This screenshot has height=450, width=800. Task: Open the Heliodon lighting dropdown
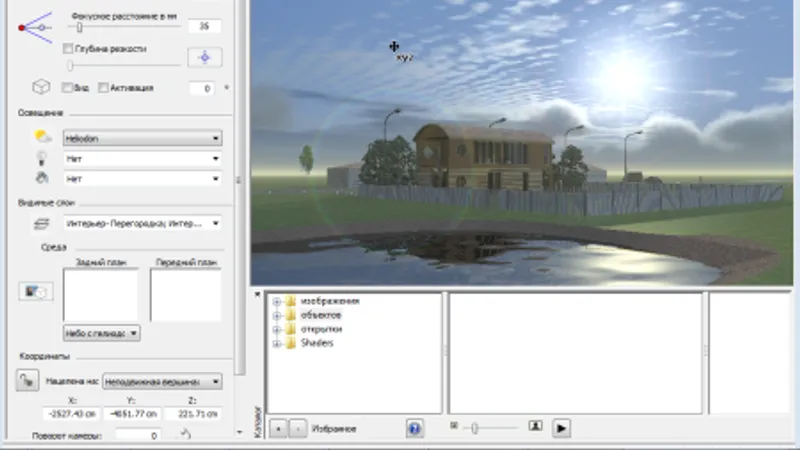click(x=142, y=138)
